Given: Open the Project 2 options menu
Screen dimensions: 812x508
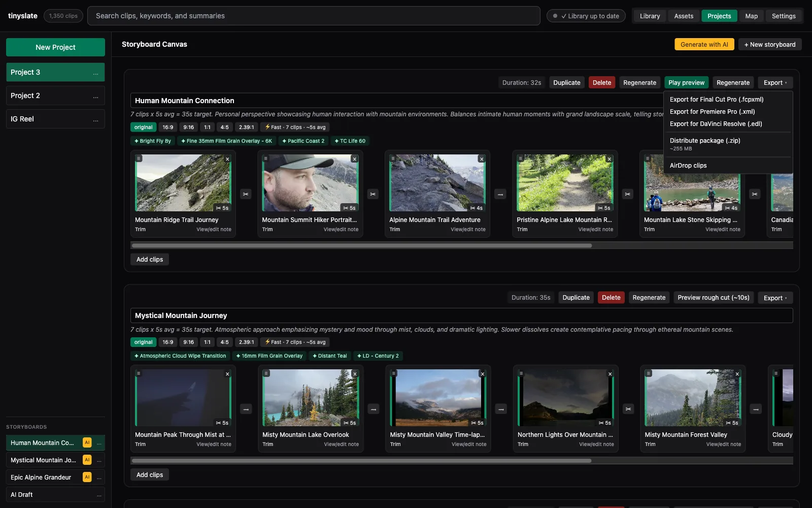Looking at the screenshot, I should pos(95,97).
